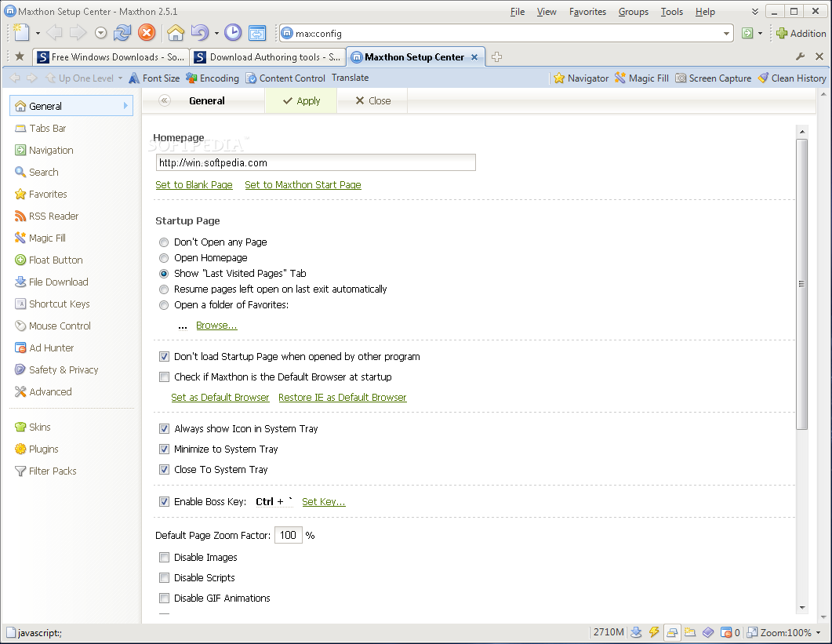Go to the Home page icon
Image resolution: width=832 pixels, height=644 pixels.
point(176,33)
